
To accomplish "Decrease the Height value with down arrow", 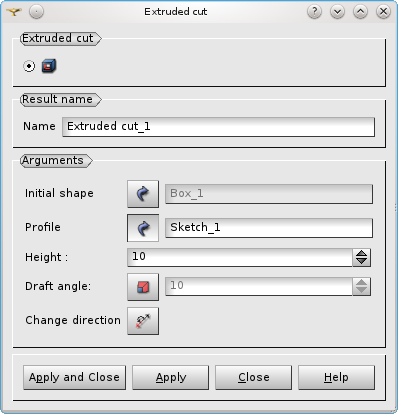I will [x=361, y=261].
